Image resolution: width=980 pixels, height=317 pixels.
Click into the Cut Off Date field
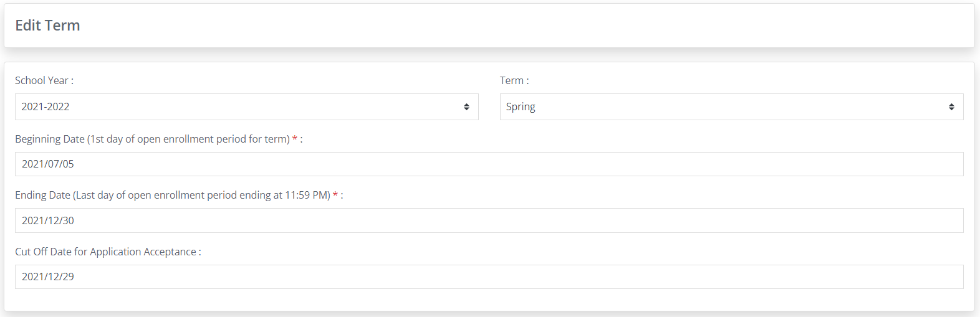pos(489,277)
